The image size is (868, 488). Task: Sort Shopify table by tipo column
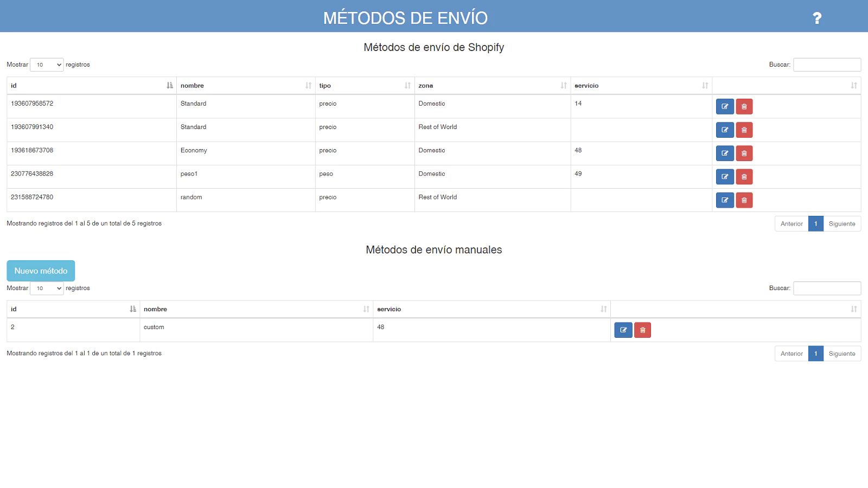365,86
